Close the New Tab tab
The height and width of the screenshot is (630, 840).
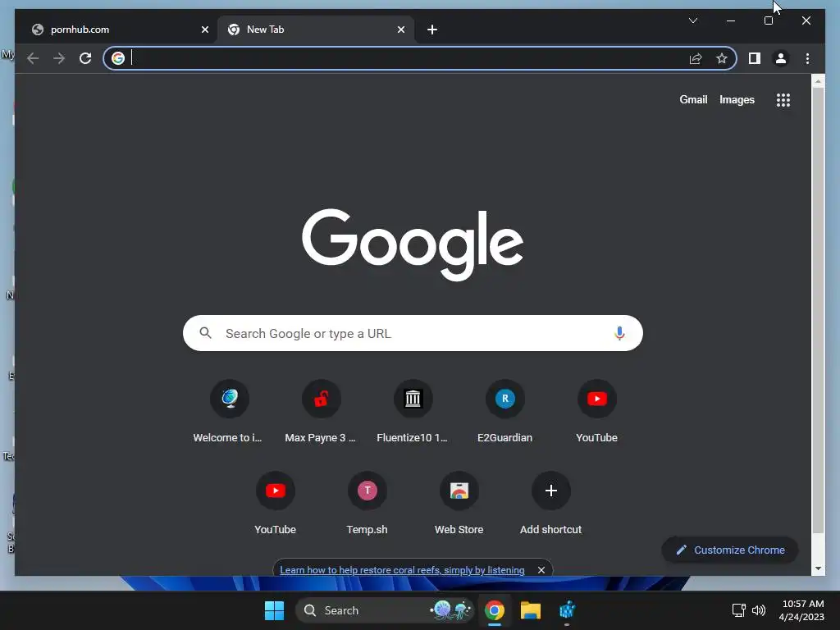pyautogui.click(x=400, y=30)
